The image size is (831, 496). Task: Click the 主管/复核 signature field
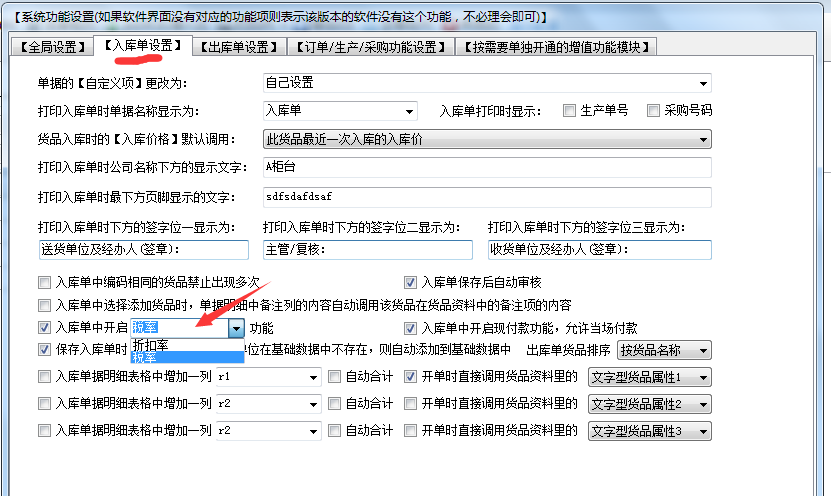pos(367,249)
